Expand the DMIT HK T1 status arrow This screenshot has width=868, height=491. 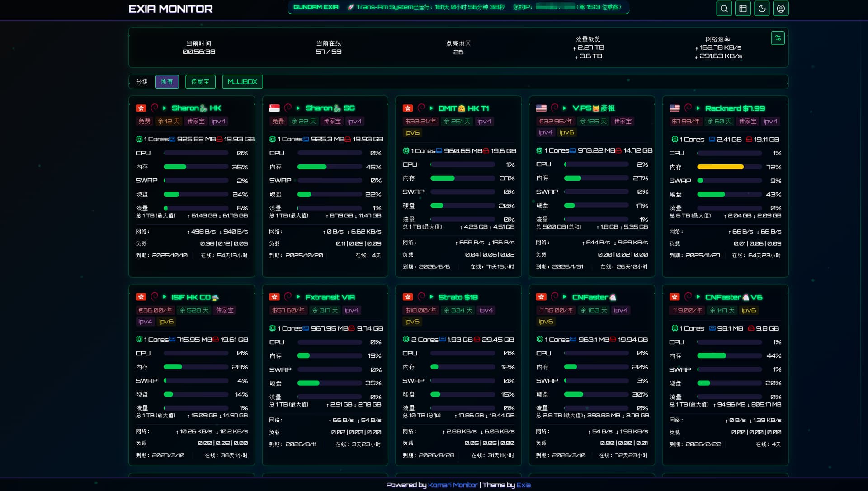(x=431, y=108)
